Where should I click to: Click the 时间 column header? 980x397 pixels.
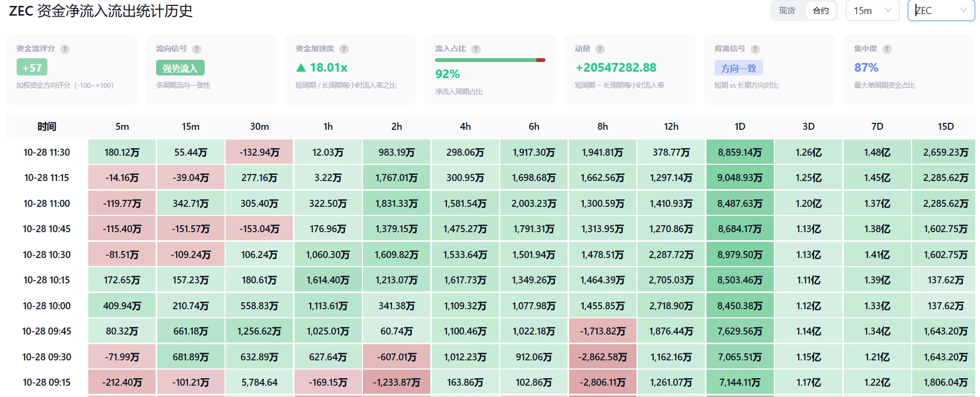47,127
